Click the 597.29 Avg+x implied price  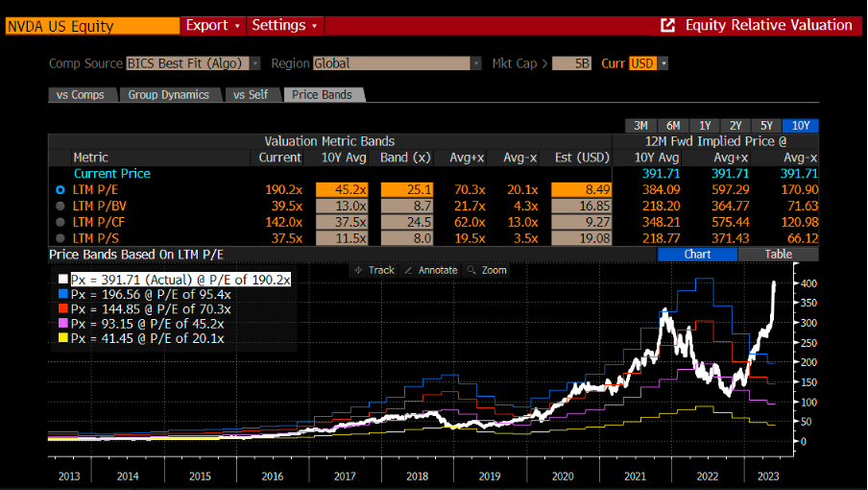click(x=730, y=190)
